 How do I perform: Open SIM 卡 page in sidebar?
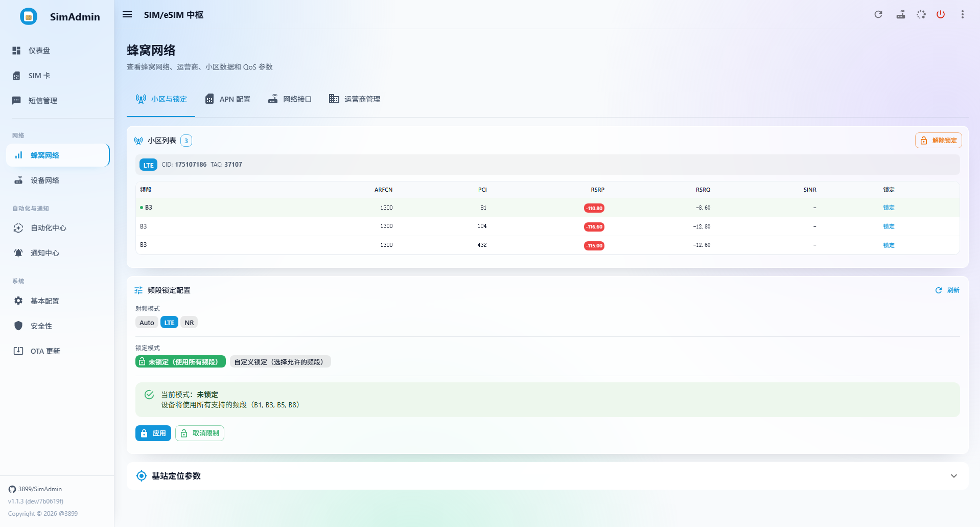tap(57, 76)
